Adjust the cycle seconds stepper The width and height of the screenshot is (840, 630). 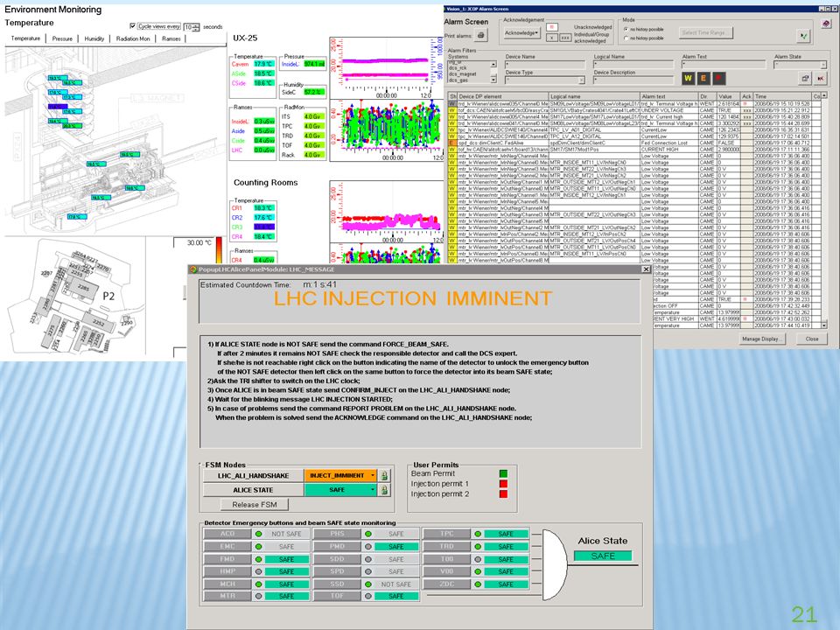(196, 27)
